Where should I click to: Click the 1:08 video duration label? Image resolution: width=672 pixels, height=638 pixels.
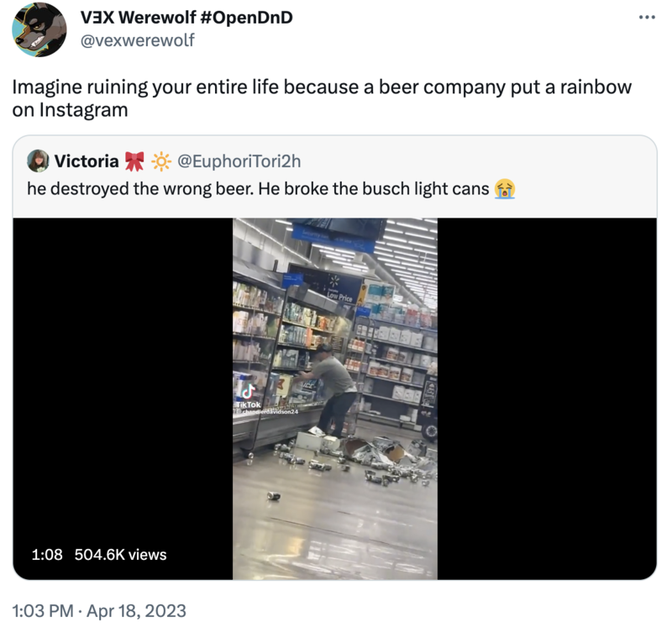point(47,555)
